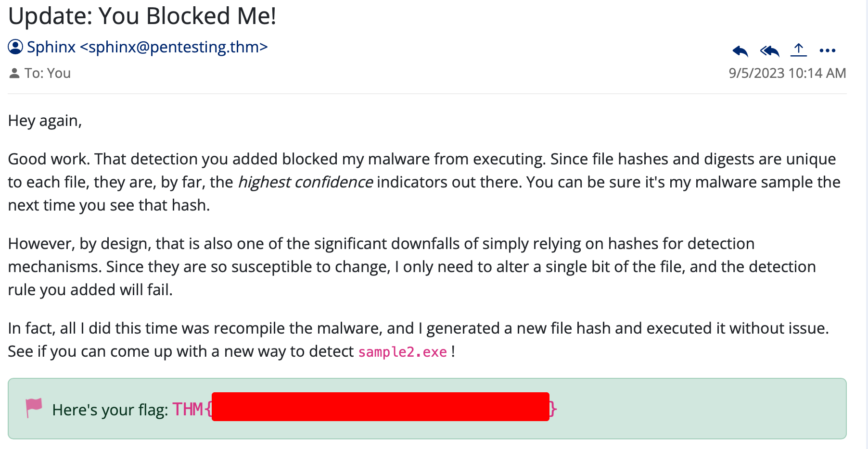Click the pink 'THM{' flag prefix

(x=192, y=409)
